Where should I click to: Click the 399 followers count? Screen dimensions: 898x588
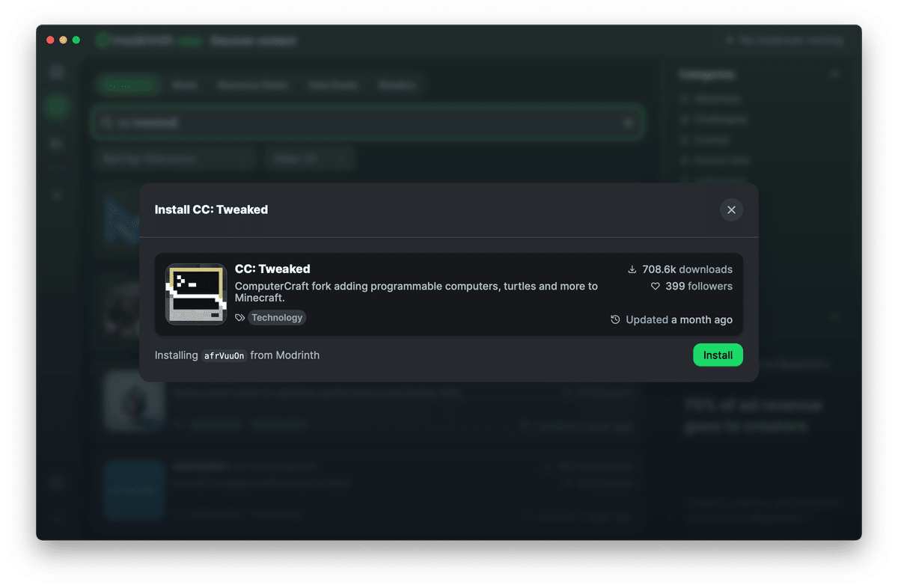[x=699, y=287]
